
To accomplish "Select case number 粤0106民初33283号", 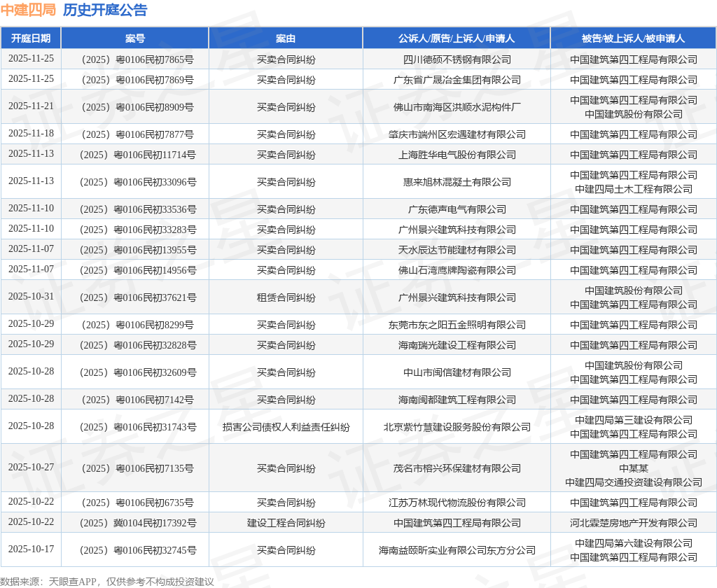I will tap(155, 230).
